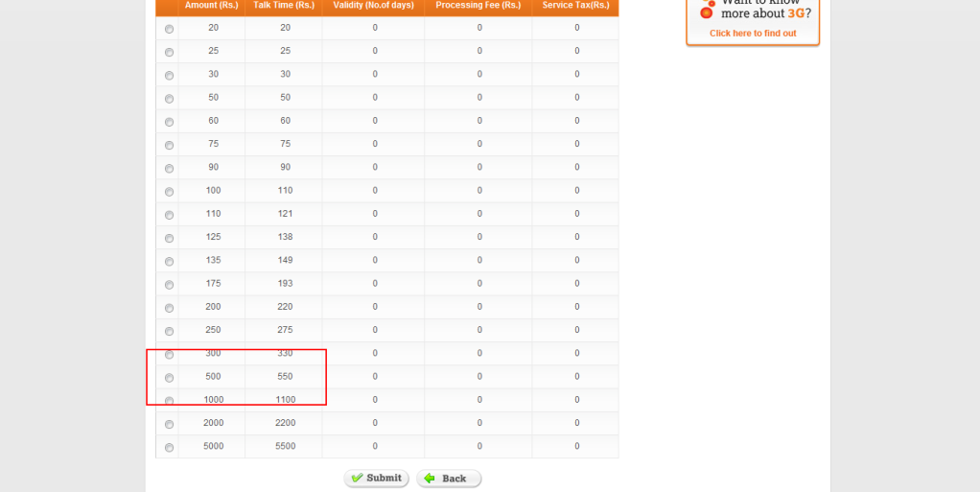The height and width of the screenshot is (492, 980).
Task: Select the Rs. 500 recharge radio button
Action: (170, 378)
